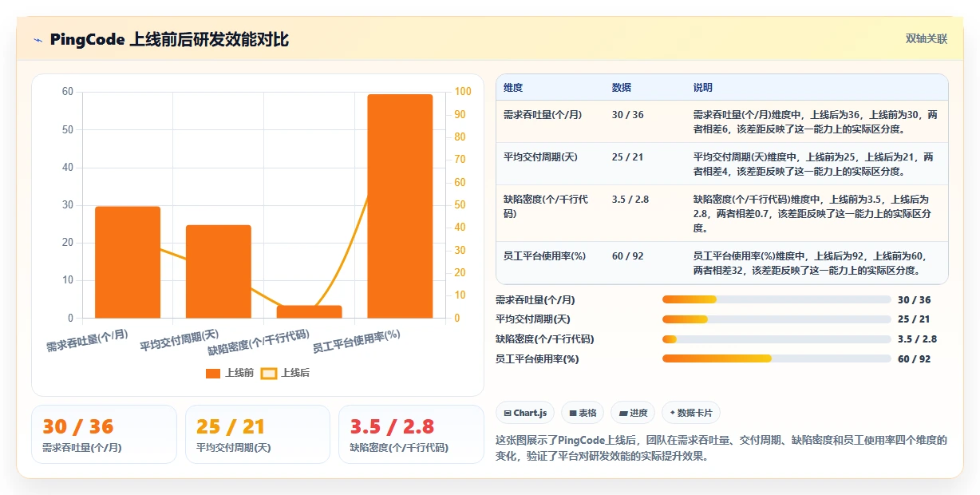Click the PingCode 上线前后研发效能对比 title
Image resolution: width=980 pixels, height=495 pixels.
169,40
